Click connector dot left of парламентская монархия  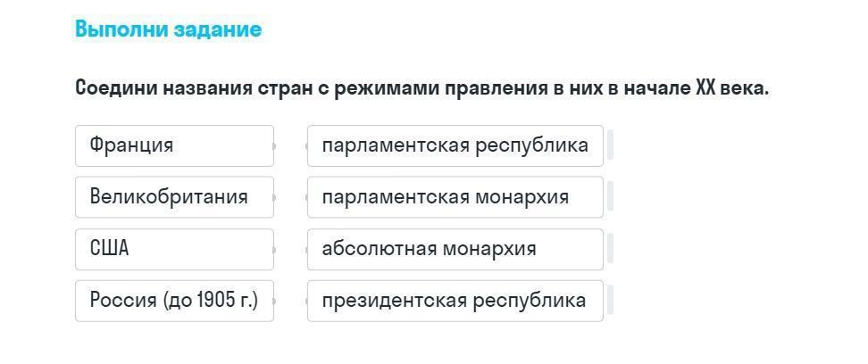[306, 197]
